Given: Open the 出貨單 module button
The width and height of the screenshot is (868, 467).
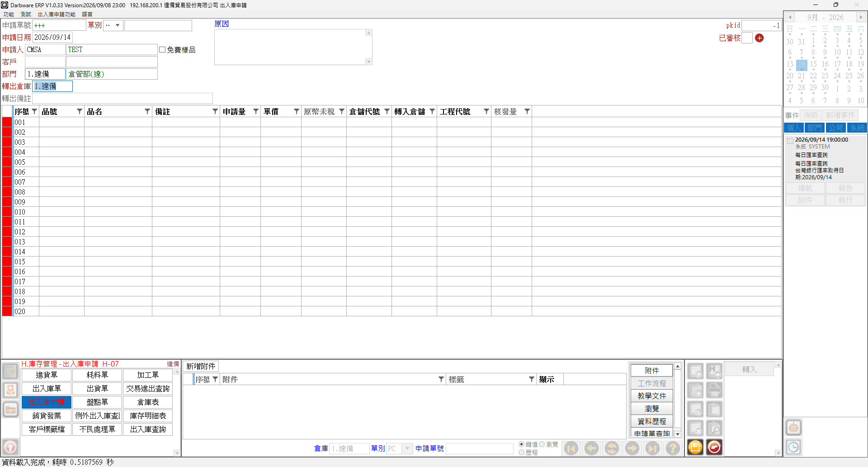Looking at the screenshot, I should tap(97, 388).
